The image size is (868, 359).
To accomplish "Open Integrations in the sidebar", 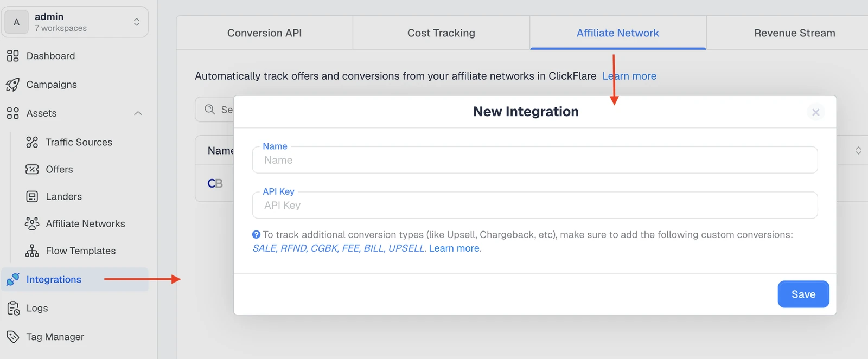I will 75,279.
